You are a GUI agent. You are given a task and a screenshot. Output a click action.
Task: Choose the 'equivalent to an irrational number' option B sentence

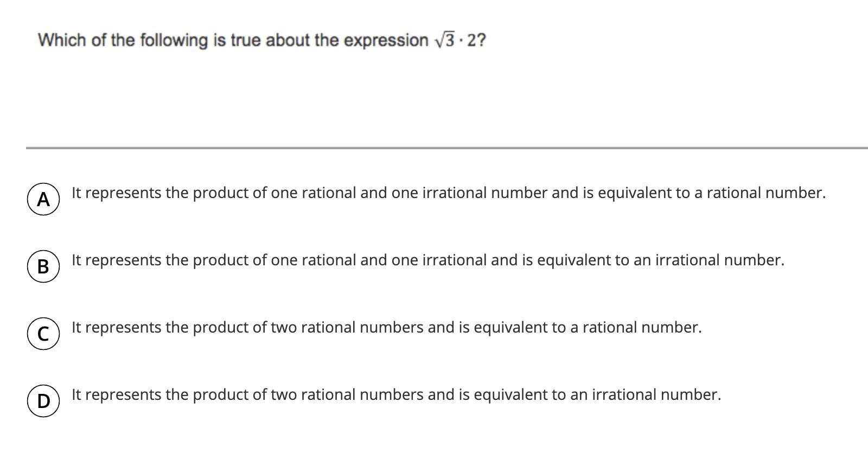click(428, 260)
